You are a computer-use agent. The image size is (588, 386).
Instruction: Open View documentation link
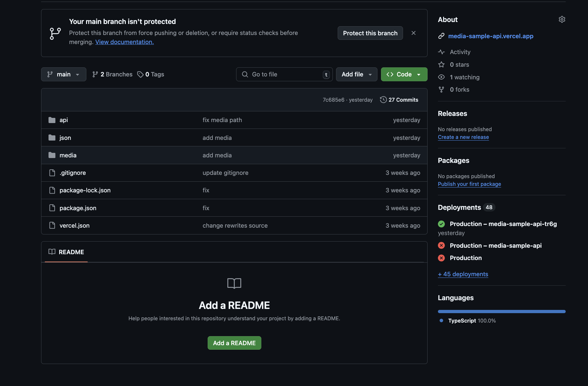tap(125, 42)
